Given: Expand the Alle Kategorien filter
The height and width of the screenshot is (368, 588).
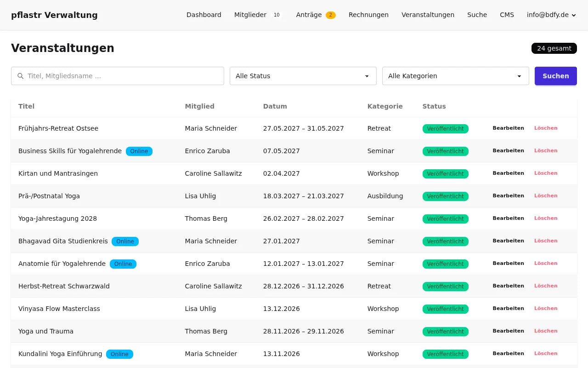Looking at the screenshot, I should [455, 76].
